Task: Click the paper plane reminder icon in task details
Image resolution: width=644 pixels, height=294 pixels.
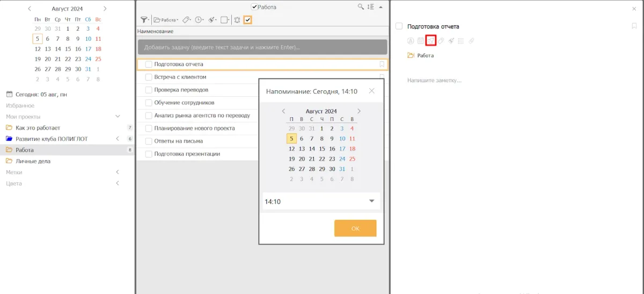Action: pyautogui.click(x=430, y=41)
